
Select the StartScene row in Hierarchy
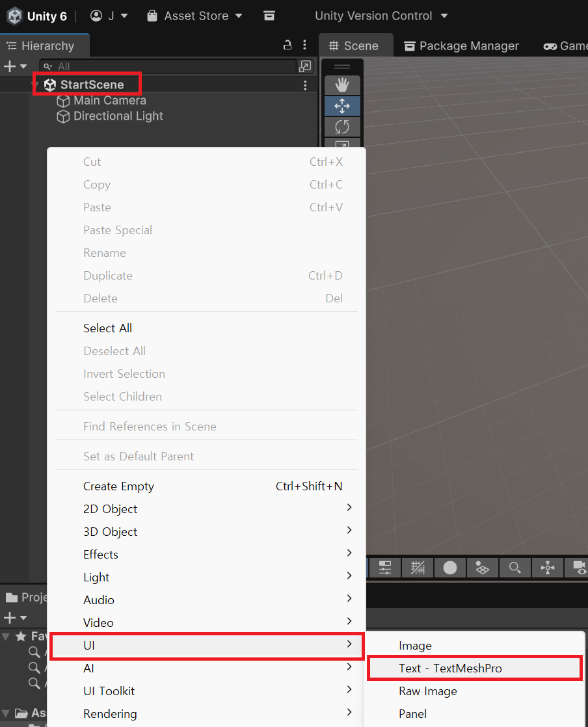pos(157,85)
